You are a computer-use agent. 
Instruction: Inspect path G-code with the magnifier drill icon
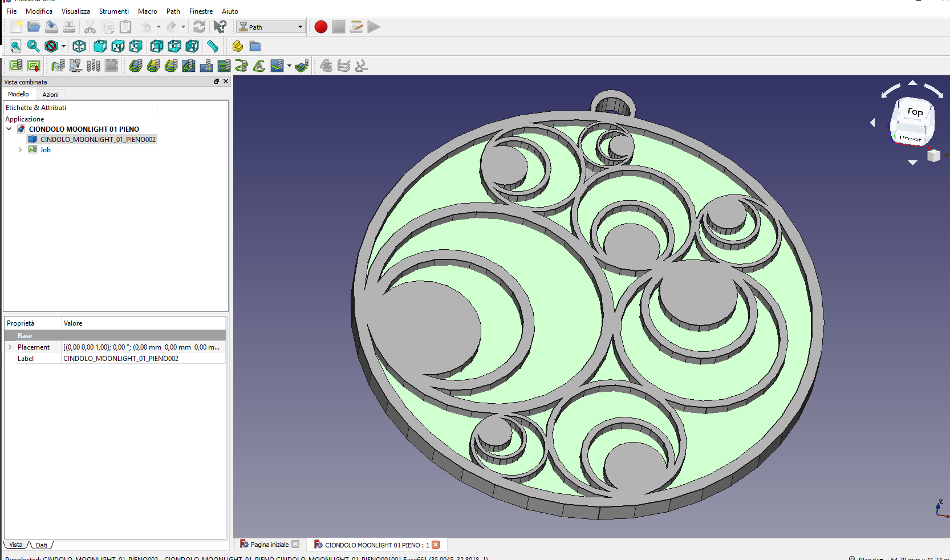pos(58,66)
